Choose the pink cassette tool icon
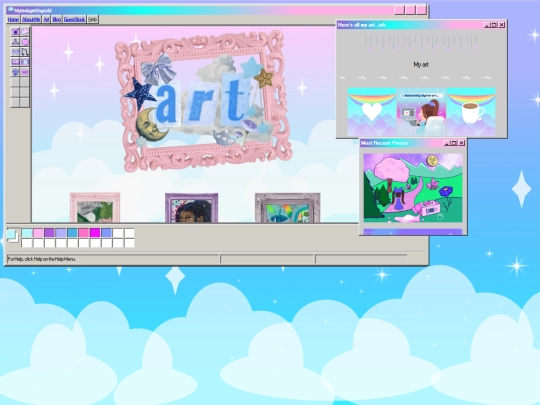540x405 pixels. coord(25,72)
